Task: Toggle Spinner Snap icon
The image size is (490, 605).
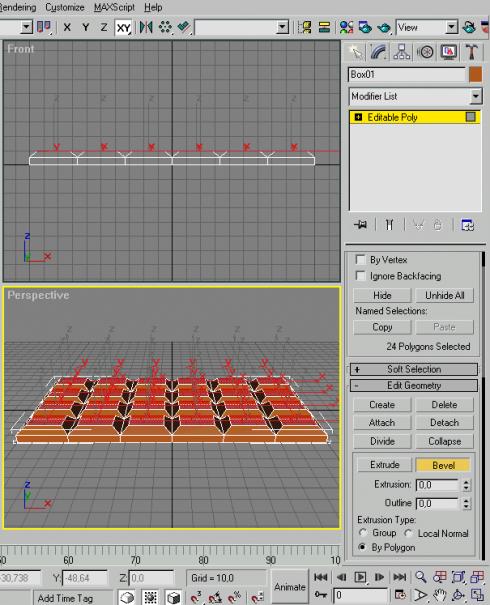Action: [257, 597]
